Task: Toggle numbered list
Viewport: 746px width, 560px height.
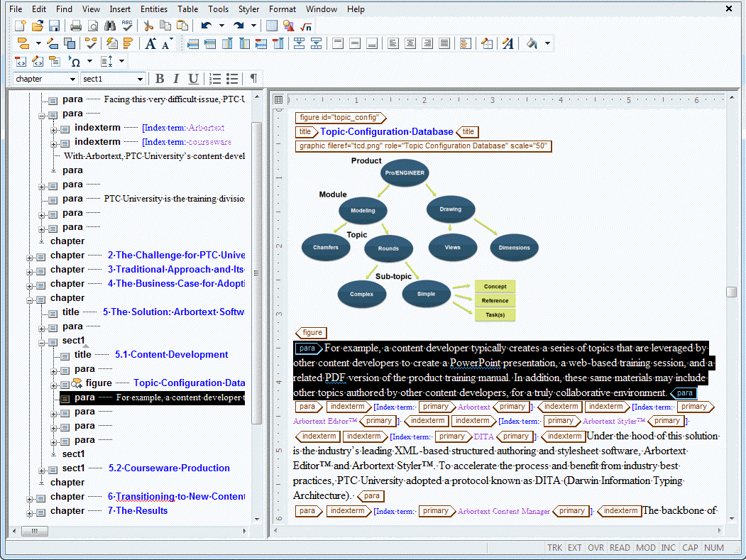Action: [215, 79]
